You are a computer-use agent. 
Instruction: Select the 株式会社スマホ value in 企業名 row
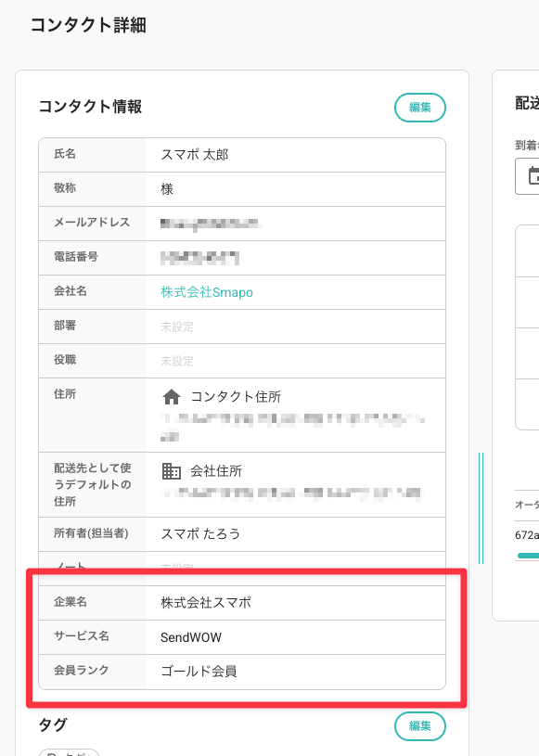click(x=206, y=603)
